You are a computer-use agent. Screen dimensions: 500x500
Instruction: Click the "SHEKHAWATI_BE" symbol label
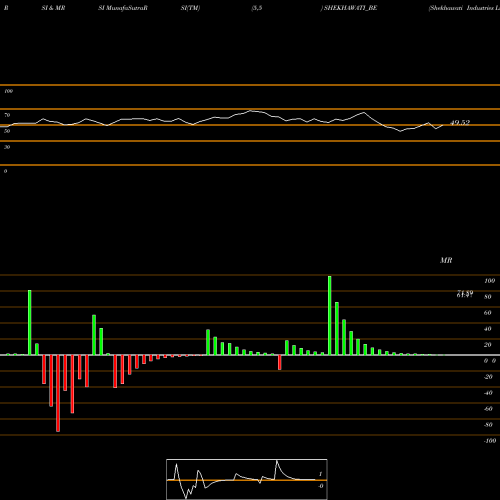[x=350, y=8]
